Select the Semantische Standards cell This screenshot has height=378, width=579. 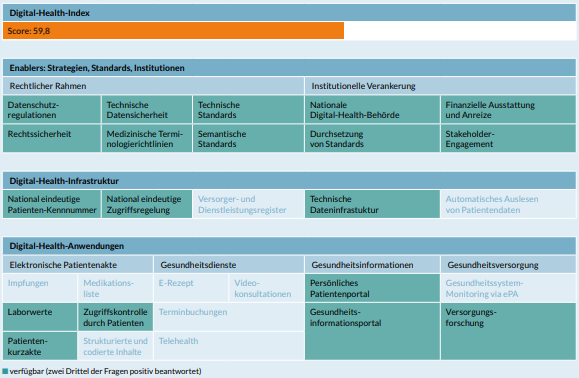[248, 138]
